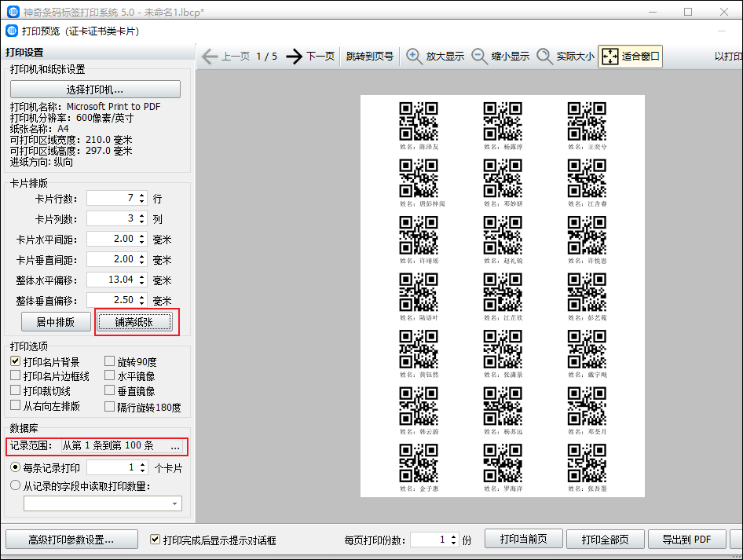The height and width of the screenshot is (560, 743).
Task: Toggle the Fit to Window button
Action: pos(630,57)
